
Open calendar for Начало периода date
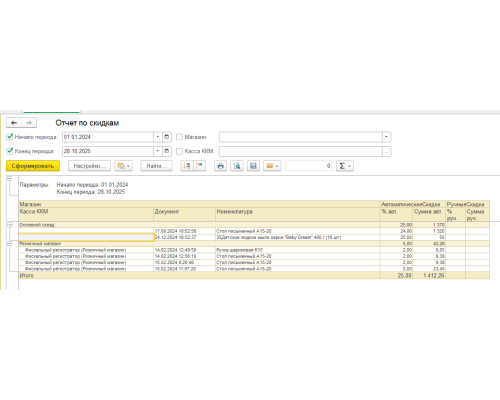click(167, 137)
